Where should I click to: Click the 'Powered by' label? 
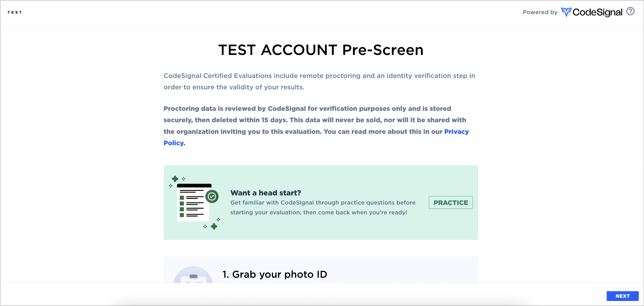click(x=540, y=12)
